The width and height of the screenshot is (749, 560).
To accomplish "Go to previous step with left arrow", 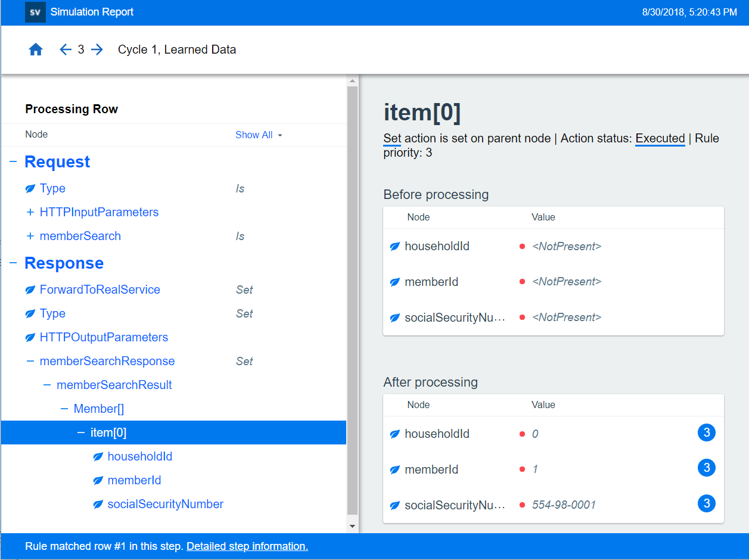I will point(66,50).
